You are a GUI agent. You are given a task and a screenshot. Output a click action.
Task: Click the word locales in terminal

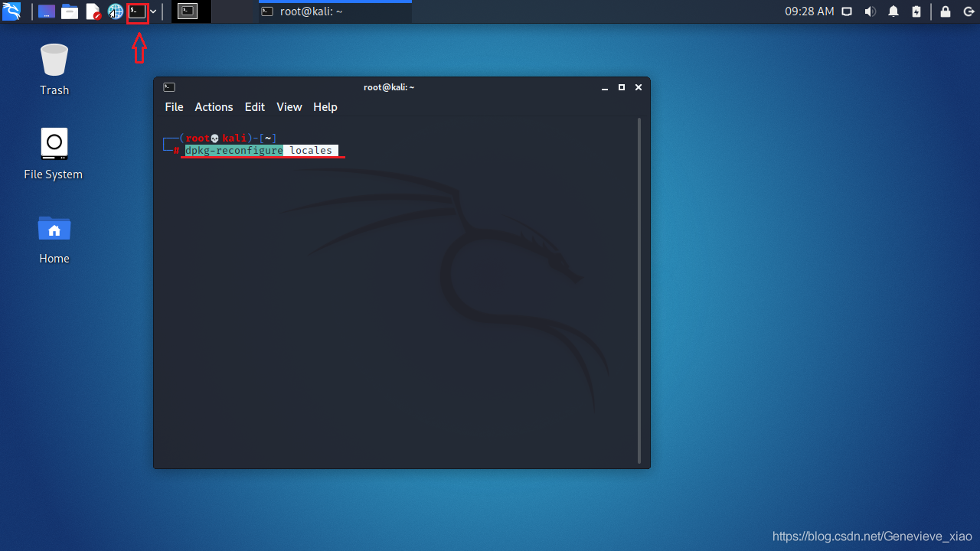(x=311, y=151)
